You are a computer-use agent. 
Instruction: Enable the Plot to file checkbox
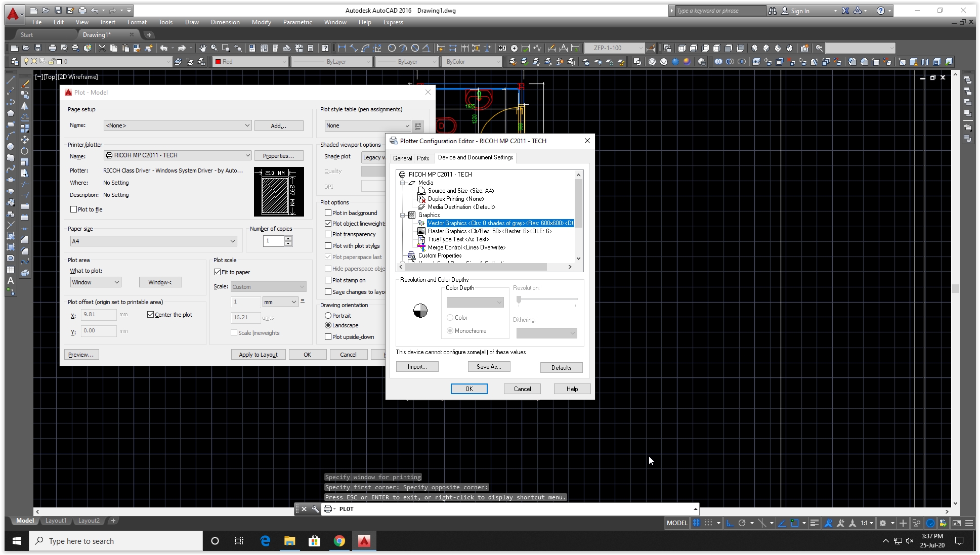tap(74, 209)
